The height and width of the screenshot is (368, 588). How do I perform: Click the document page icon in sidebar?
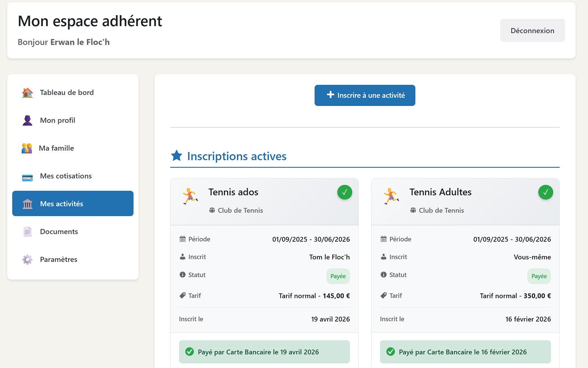tap(27, 232)
